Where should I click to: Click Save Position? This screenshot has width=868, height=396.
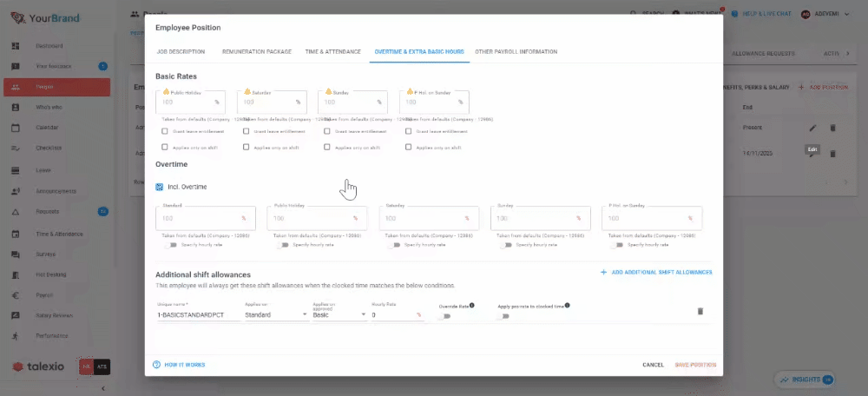695,365
